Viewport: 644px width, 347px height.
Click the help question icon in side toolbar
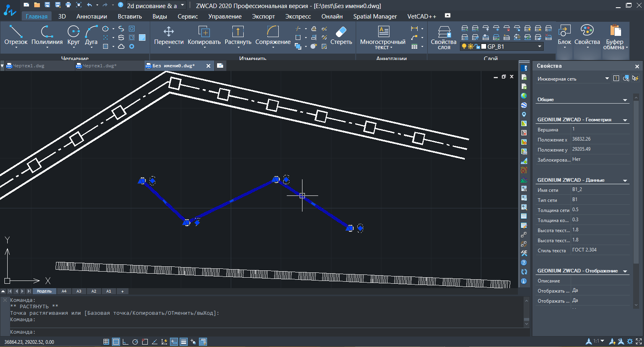[x=524, y=262]
